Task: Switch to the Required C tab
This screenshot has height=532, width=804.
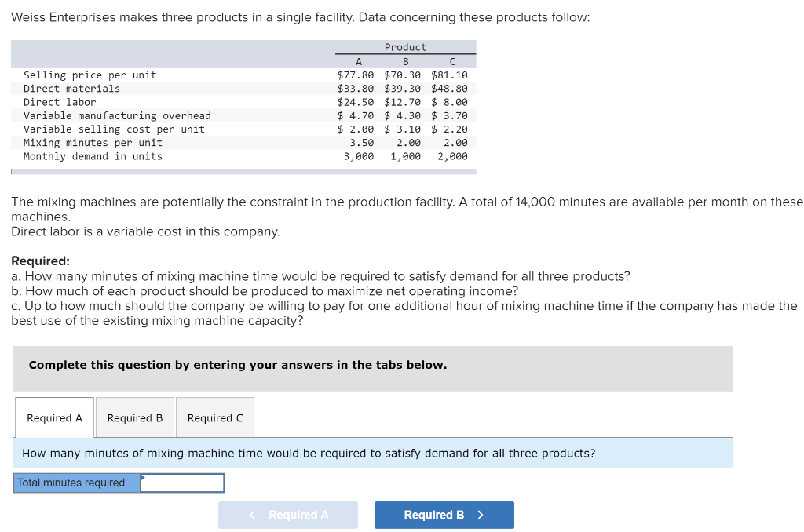Action: [x=214, y=417]
